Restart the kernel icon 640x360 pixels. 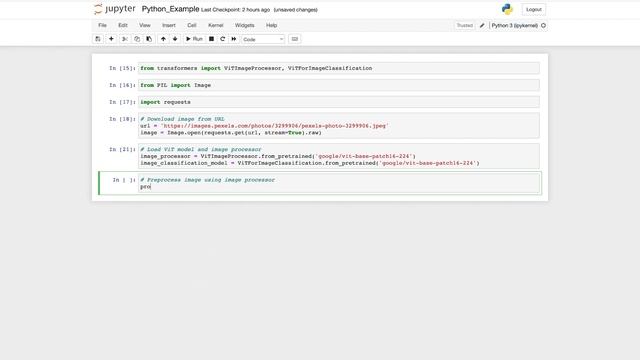222,39
